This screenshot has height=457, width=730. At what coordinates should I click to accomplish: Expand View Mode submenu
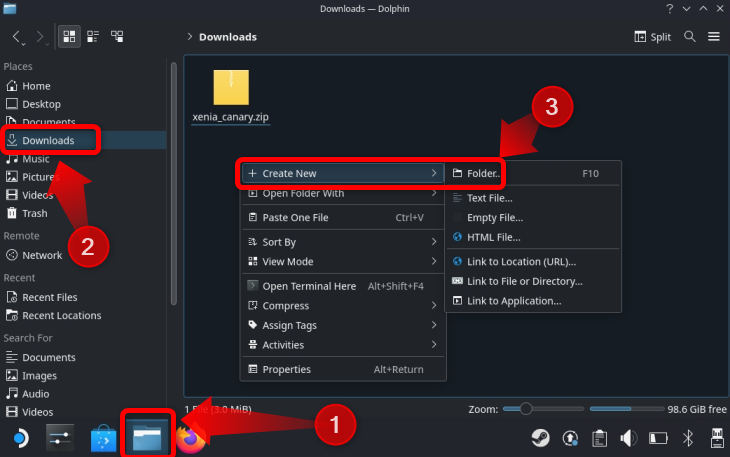click(x=343, y=262)
